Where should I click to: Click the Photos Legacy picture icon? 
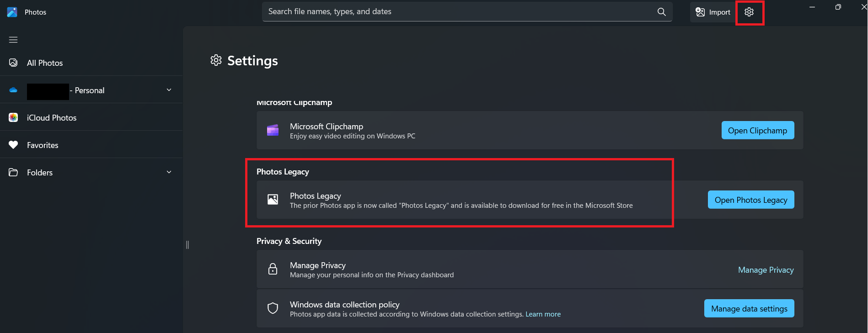(x=273, y=200)
